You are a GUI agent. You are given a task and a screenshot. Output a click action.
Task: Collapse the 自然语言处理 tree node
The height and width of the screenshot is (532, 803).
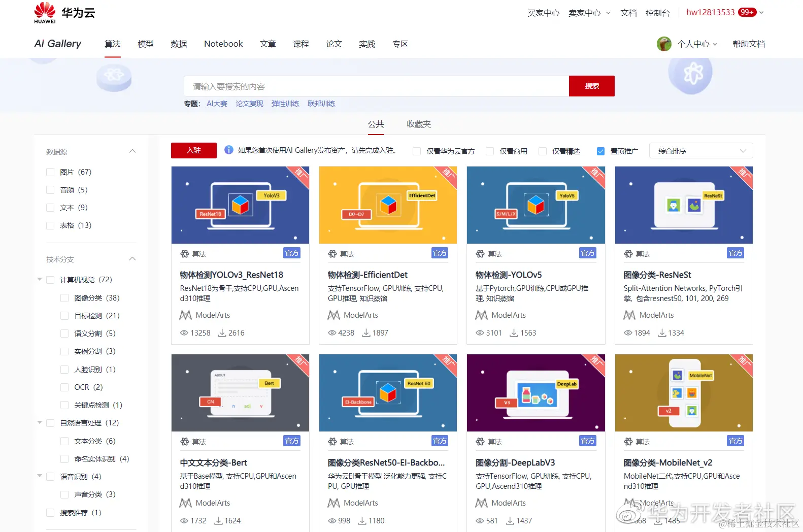(40, 422)
